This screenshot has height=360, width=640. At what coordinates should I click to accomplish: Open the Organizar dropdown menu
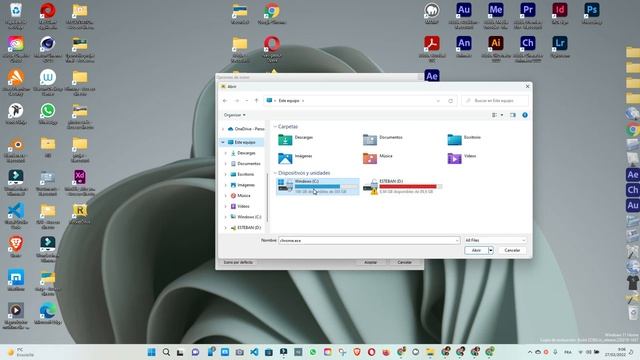(235, 115)
